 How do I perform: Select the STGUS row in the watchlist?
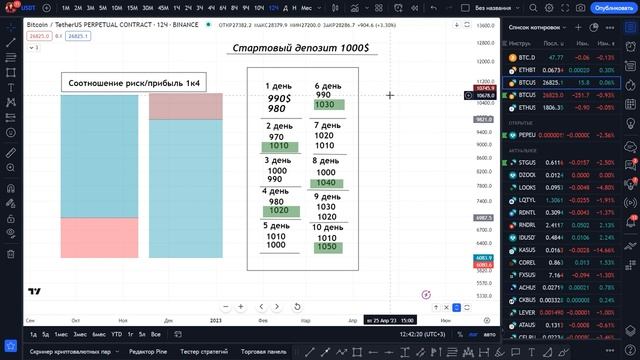pyautogui.click(x=562, y=162)
